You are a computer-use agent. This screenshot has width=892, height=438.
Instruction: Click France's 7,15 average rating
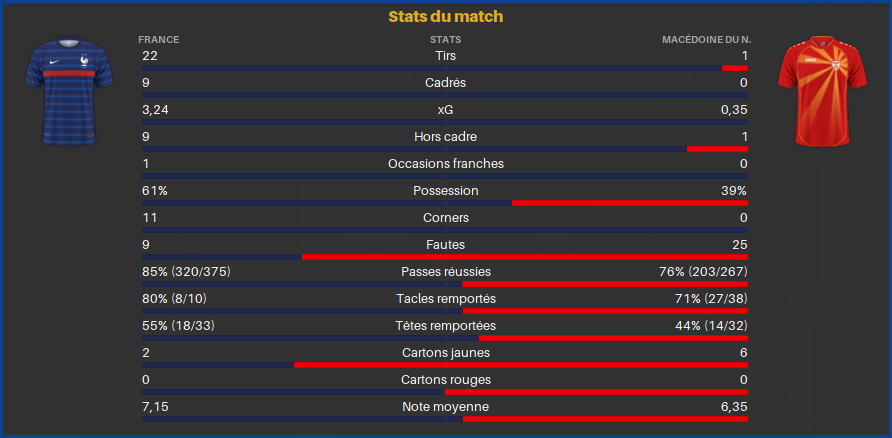tap(155, 407)
